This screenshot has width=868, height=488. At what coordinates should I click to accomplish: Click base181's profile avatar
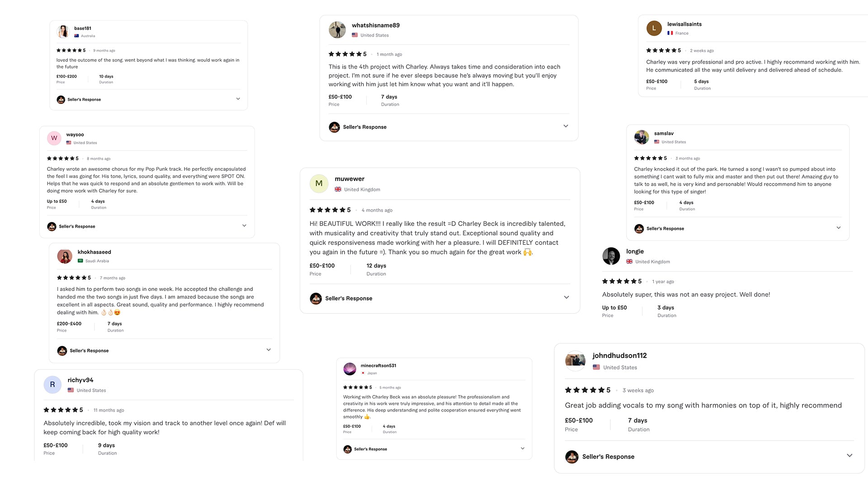click(x=63, y=32)
